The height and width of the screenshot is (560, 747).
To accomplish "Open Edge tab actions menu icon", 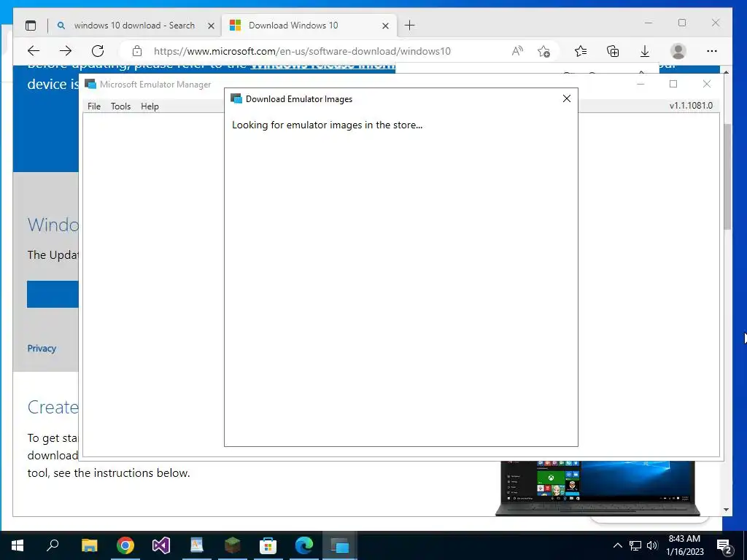I will [31, 26].
